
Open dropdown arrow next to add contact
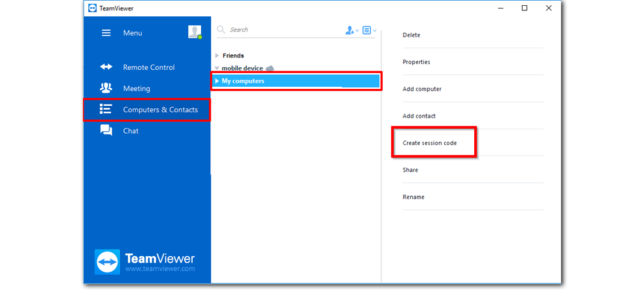point(357,31)
